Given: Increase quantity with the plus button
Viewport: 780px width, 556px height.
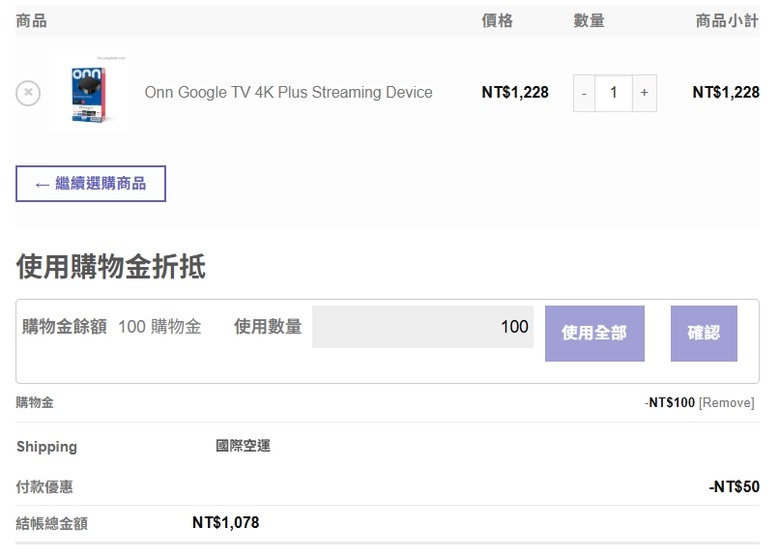Looking at the screenshot, I should [x=644, y=93].
